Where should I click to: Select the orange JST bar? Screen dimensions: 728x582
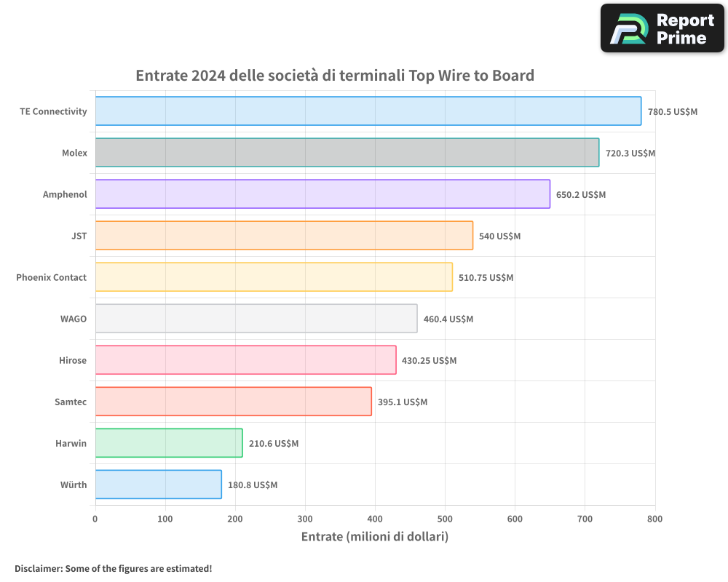pos(284,236)
